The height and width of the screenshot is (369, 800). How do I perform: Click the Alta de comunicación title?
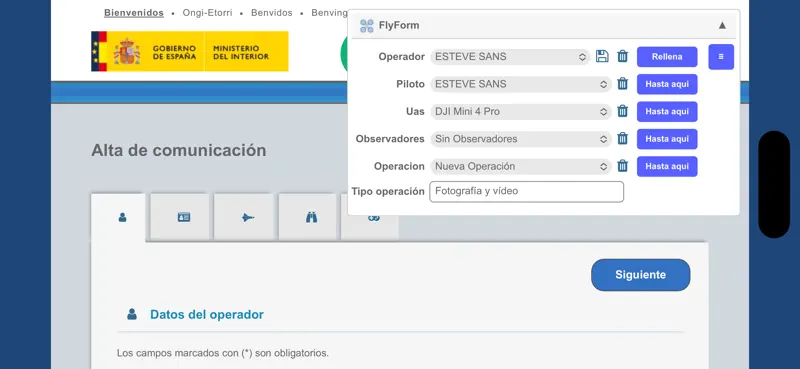tap(179, 150)
